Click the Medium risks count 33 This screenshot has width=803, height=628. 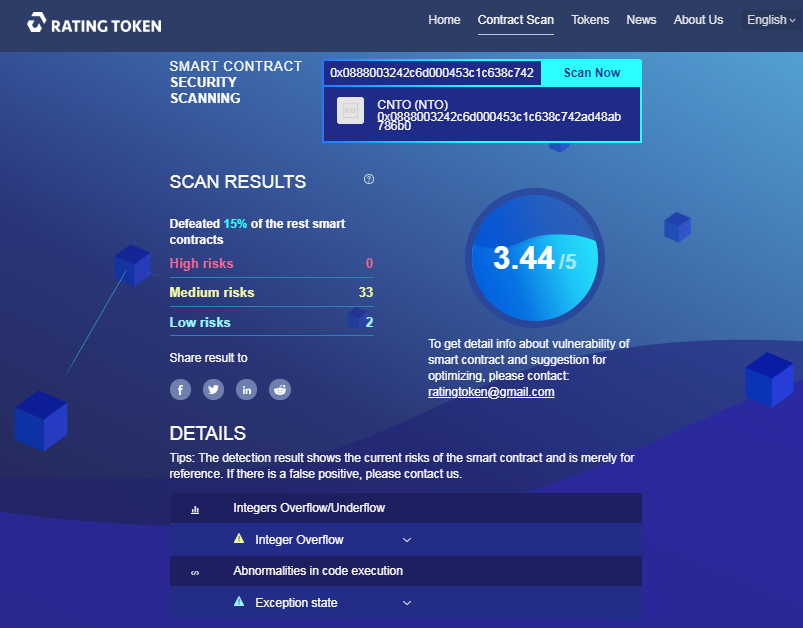(x=366, y=292)
